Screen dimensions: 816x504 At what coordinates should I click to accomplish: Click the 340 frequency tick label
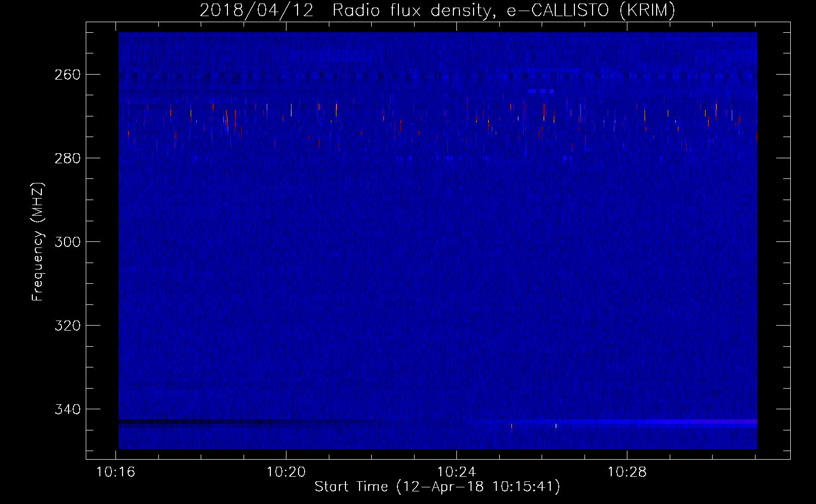(x=68, y=409)
